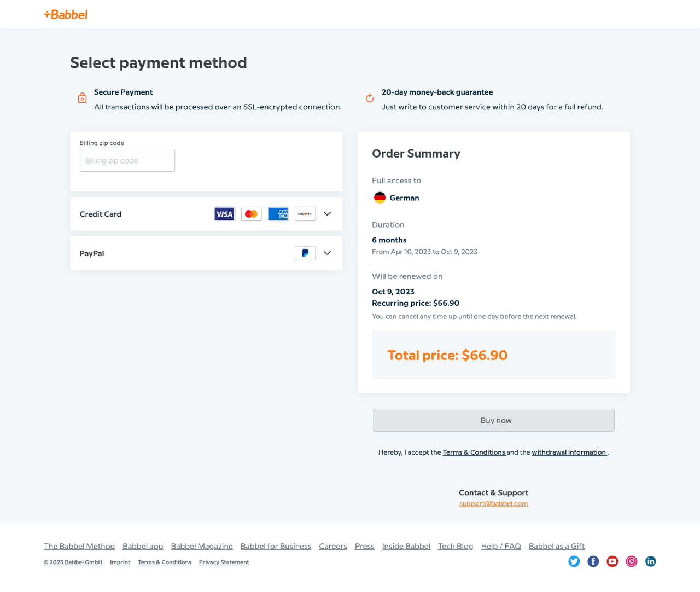Open the Twitter icon in the footer
This screenshot has width=700, height=592.
574,561
